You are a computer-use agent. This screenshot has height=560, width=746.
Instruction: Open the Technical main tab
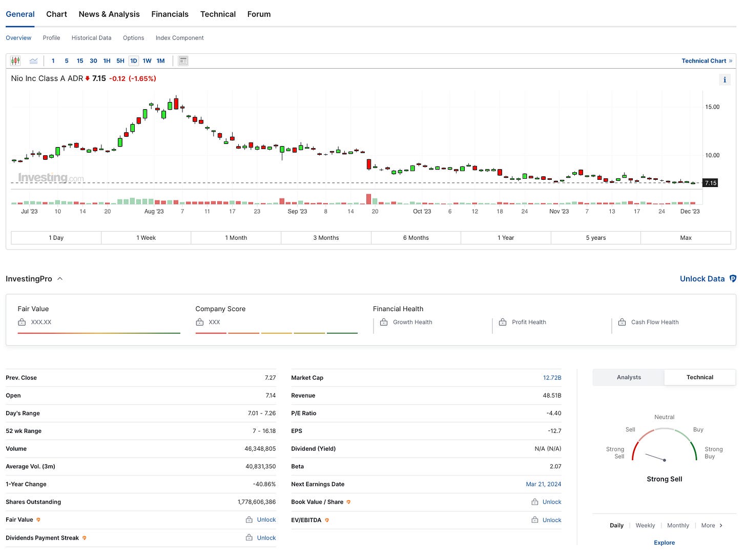point(218,14)
